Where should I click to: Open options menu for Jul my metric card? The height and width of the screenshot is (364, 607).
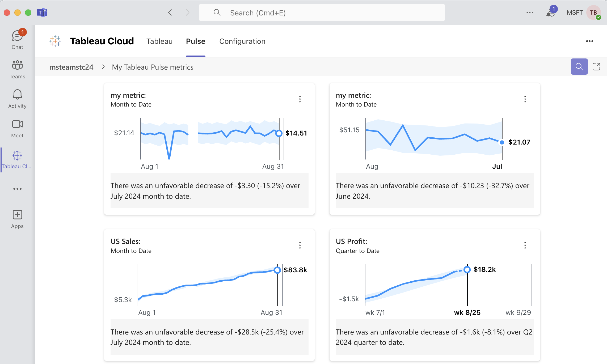(x=525, y=99)
